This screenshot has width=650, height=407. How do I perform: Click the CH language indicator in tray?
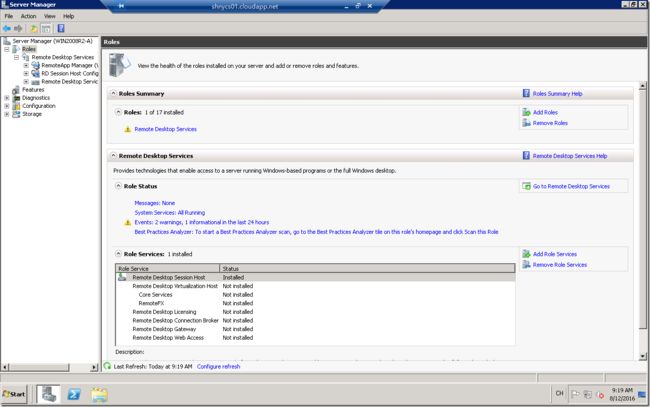coord(559,393)
